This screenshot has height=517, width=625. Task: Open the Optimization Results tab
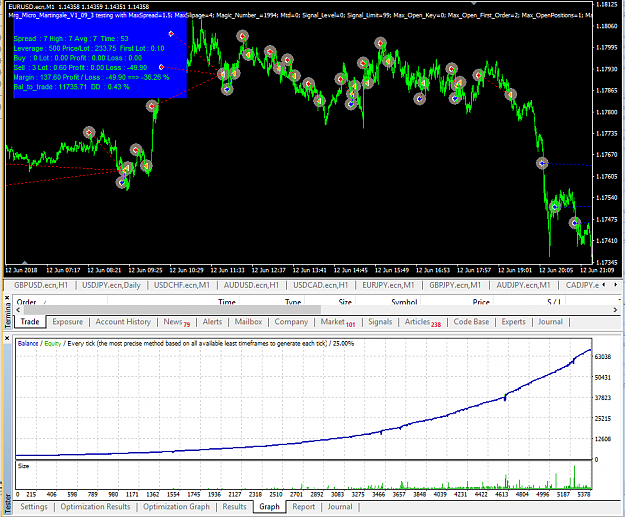pyautogui.click(x=95, y=507)
